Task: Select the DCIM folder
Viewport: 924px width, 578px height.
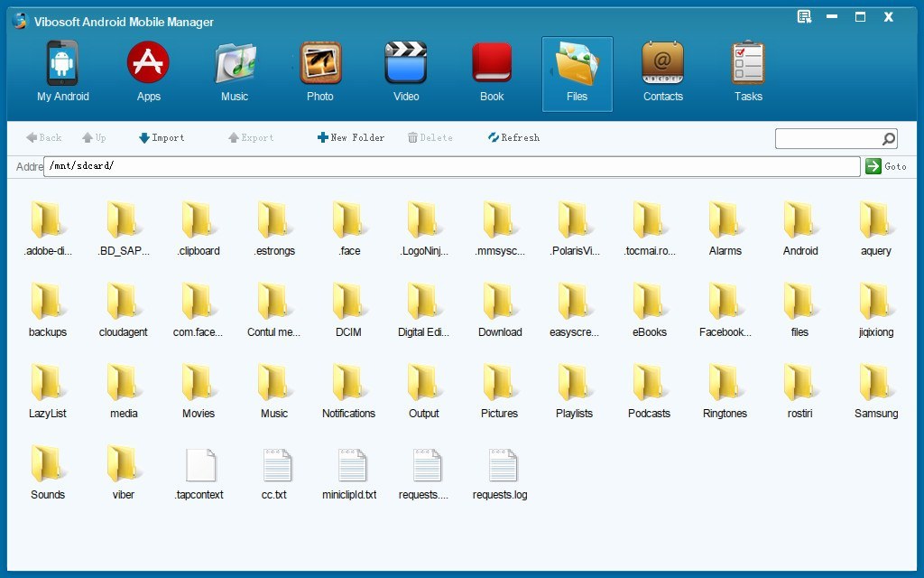Action: (348, 311)
